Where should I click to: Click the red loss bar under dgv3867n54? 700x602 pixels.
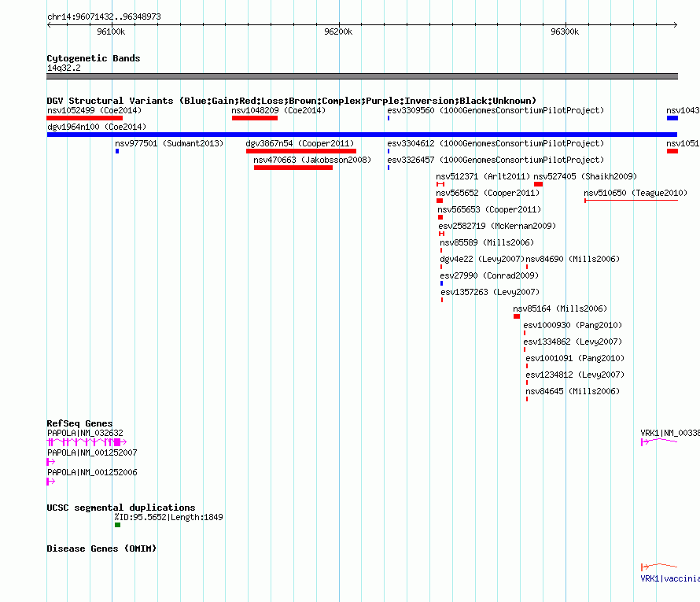[x=301, y=151]
